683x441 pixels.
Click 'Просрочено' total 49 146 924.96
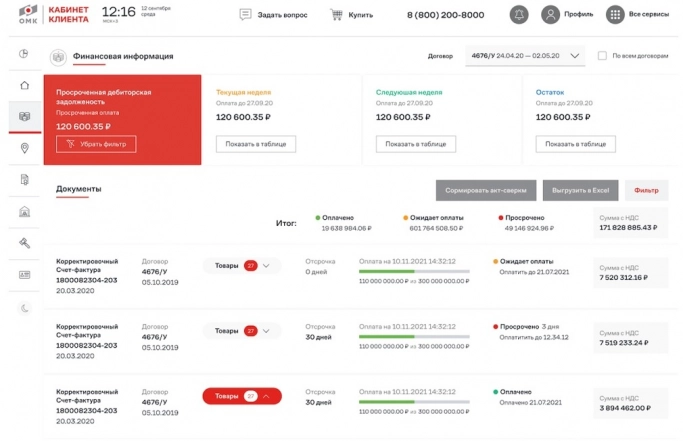pyautogui.click(x=529, y=228)
